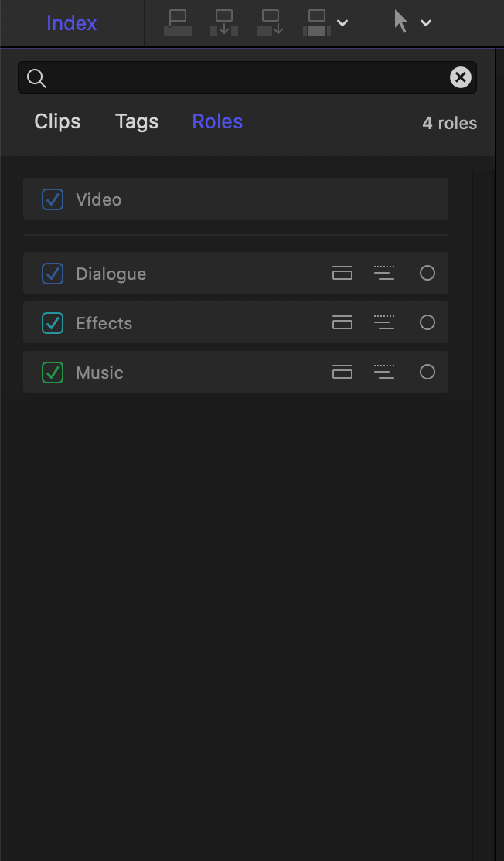Show audio lanes for the Dialogue role
Viewport: 504px width, 861px height.
pos(342,273)
